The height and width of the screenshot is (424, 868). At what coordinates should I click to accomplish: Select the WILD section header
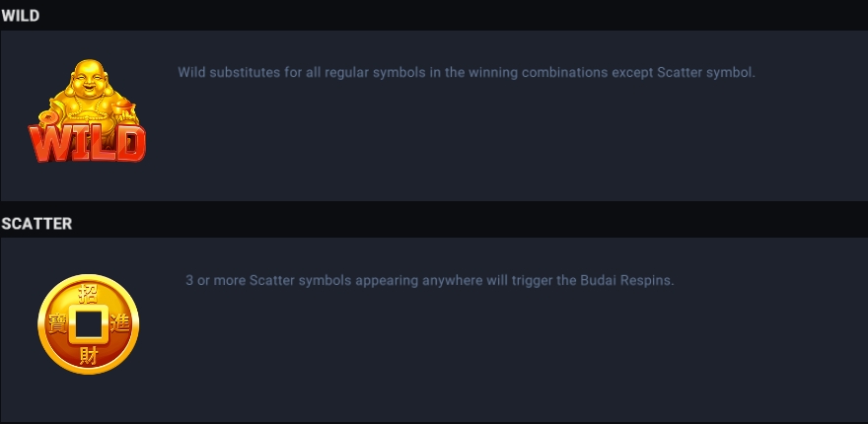[x=21, y=16]
